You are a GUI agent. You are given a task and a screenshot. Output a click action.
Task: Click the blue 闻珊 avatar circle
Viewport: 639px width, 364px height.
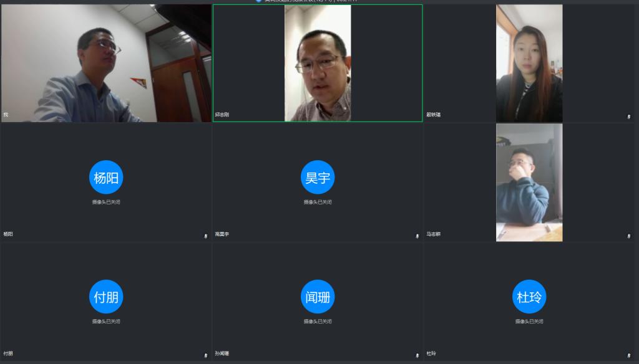tap(318, 296)
